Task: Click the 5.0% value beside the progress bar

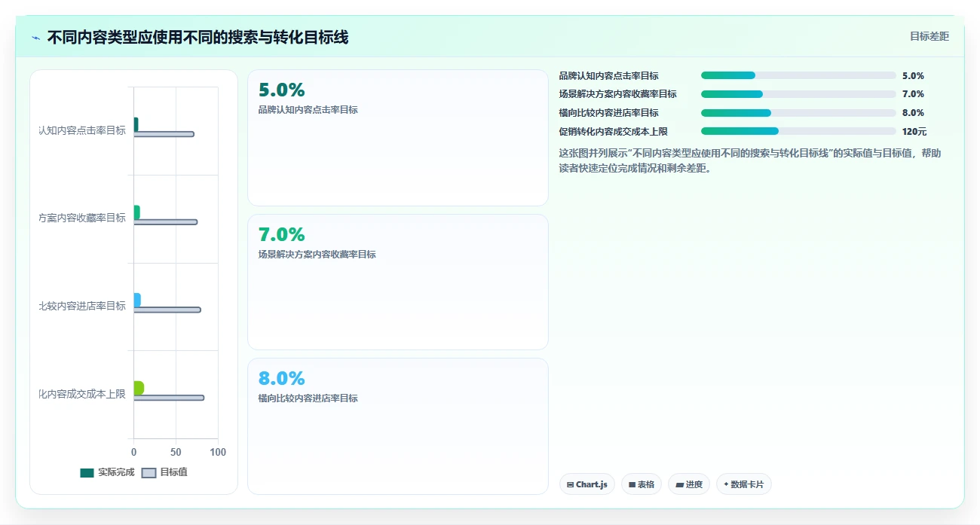Action: [913, 76]
